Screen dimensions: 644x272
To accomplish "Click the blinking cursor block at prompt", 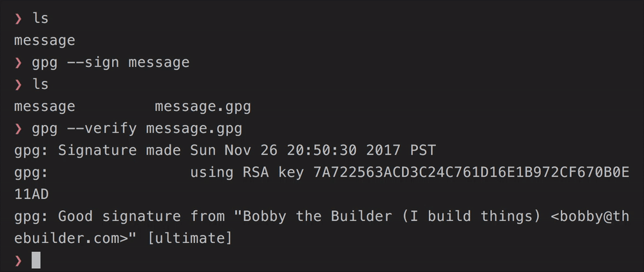I will coord(36,260).
